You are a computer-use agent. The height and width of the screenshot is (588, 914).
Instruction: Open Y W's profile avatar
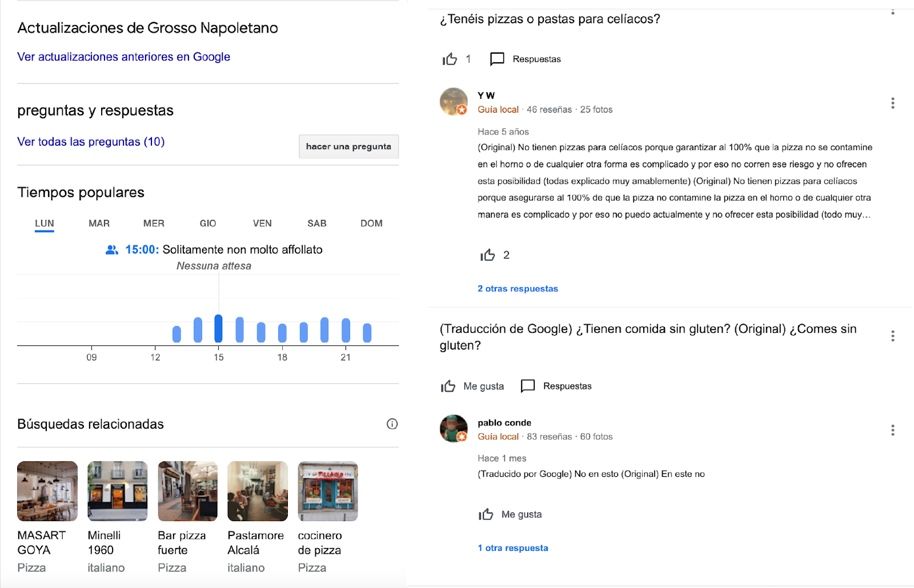point(454,102)
